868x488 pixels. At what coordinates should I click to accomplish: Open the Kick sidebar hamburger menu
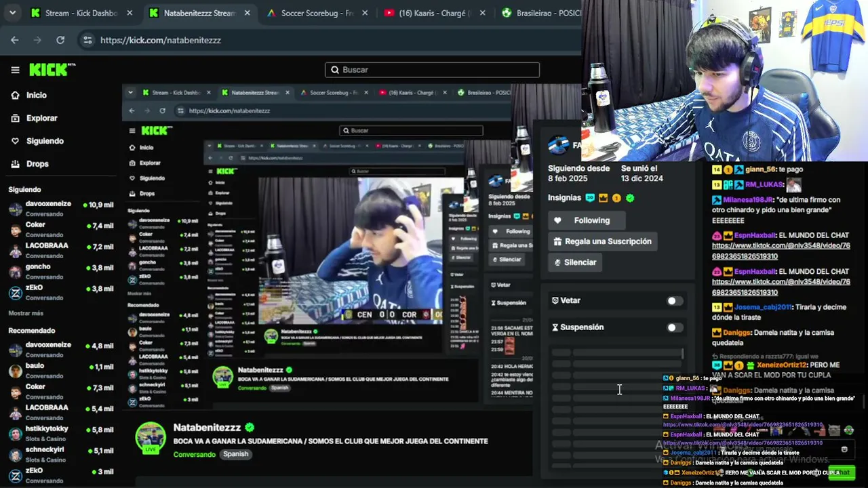(x=15, y=70)
